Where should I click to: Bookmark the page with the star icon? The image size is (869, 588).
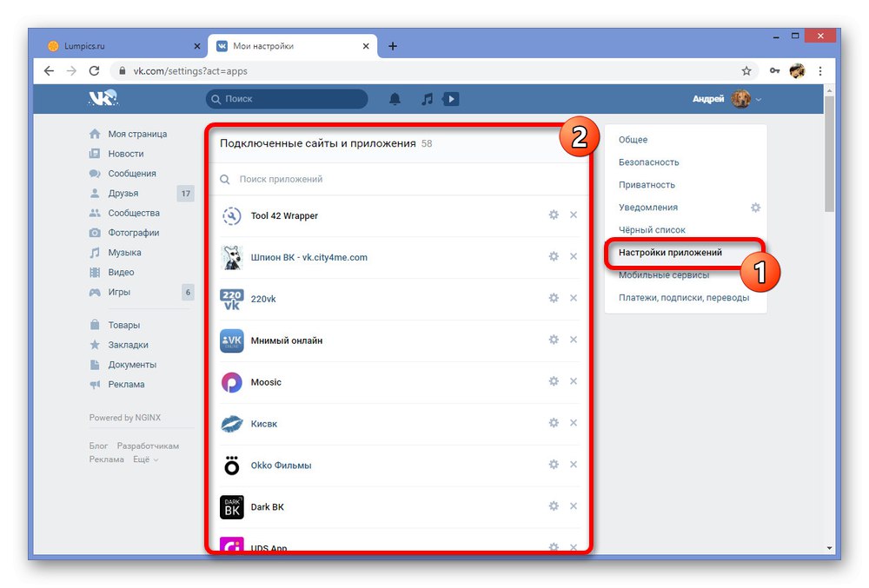pyautogui.click(x=746, y=71)
